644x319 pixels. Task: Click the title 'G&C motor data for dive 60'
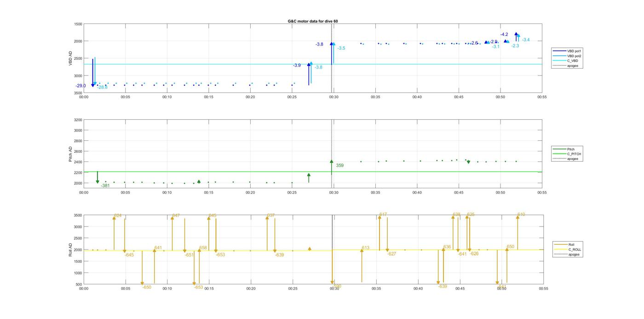click(312, 21)
